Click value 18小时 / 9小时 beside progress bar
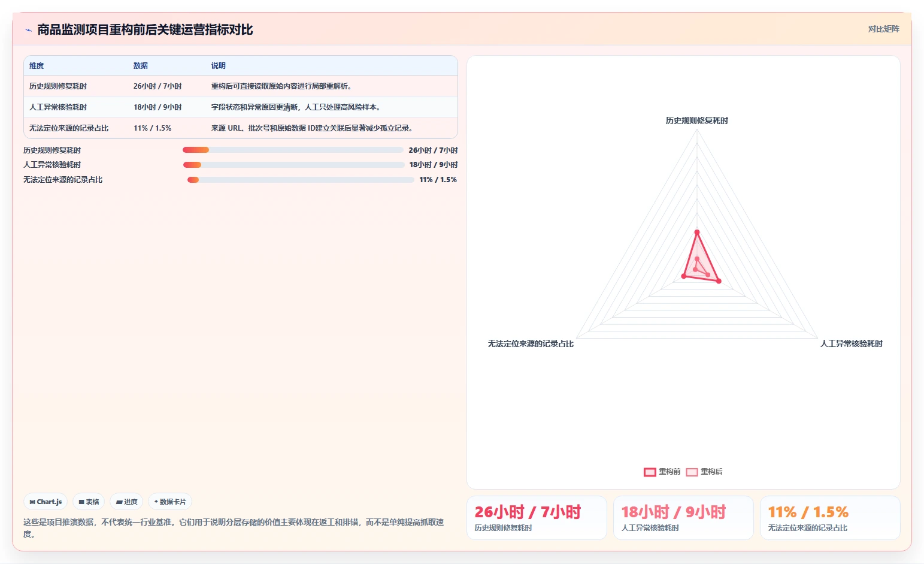The width and height of the screenshot is (924, 564). coord(434,165)
